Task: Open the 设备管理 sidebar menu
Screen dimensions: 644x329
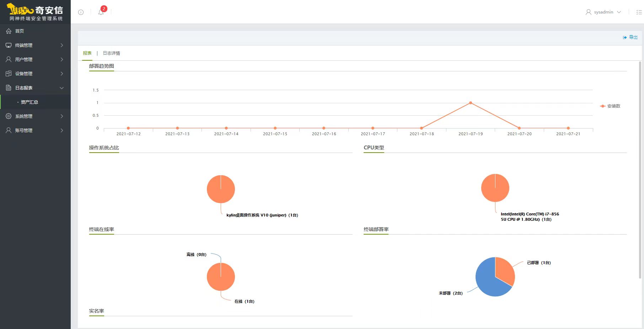Action: [35, 74]
